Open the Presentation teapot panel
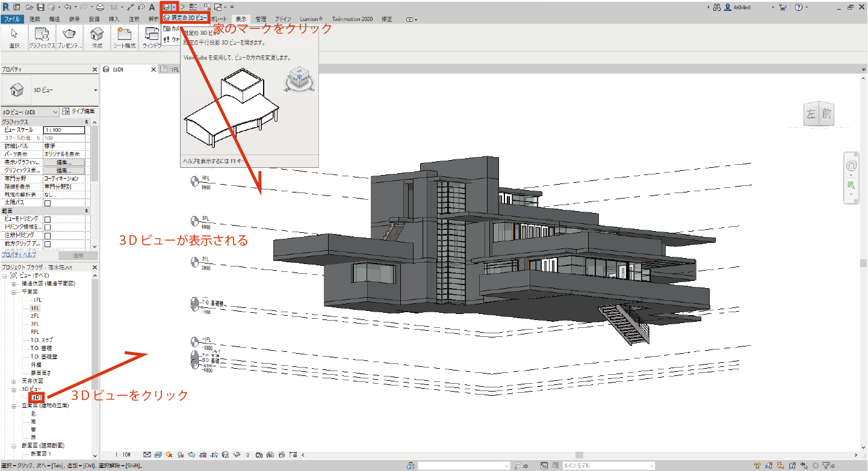868x471 pixels. pos(69,37)
